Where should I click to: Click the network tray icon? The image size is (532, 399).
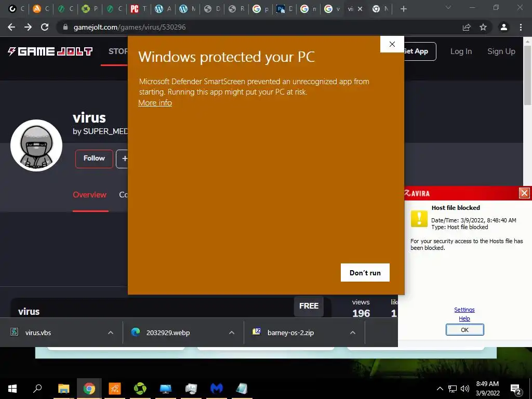pos(453,389)
